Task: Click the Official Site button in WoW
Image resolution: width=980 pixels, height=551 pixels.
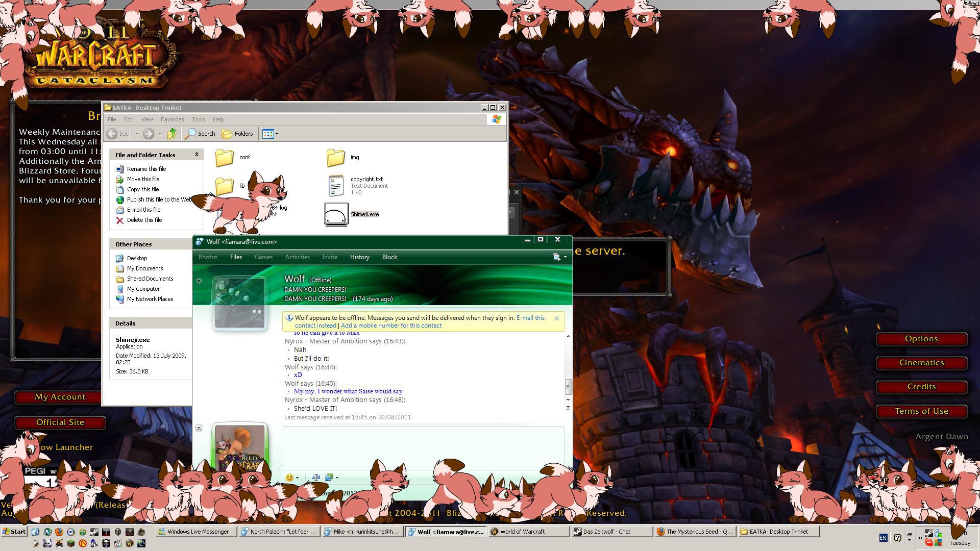Action: click(x=60, y=422)
